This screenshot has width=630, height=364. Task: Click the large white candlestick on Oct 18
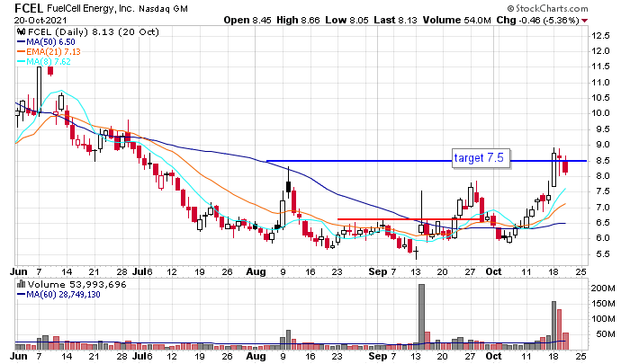pos(553,169)
